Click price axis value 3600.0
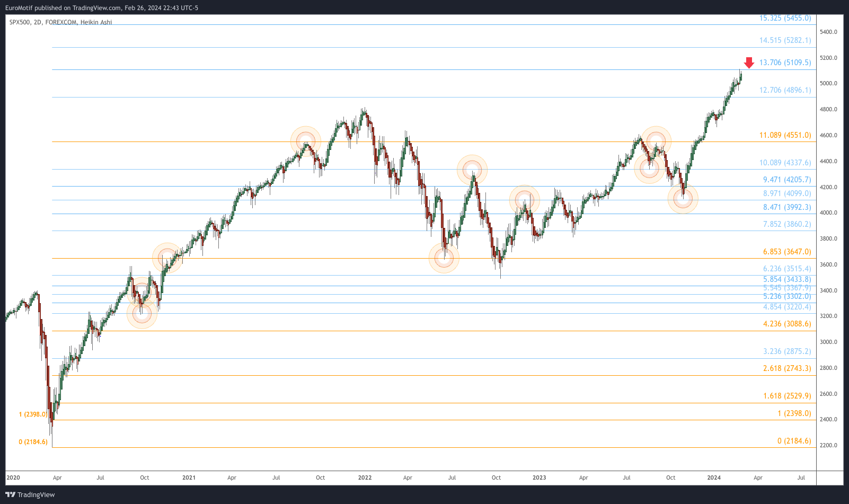Image resolution: width=849 pixels, height=504 pixels. coord(828,264)
